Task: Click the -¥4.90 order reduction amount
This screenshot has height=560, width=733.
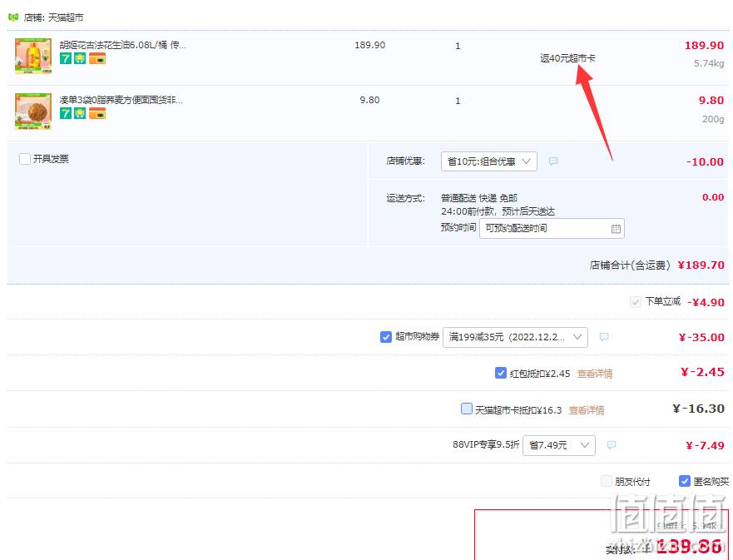Action: click(x=706, y=302)
